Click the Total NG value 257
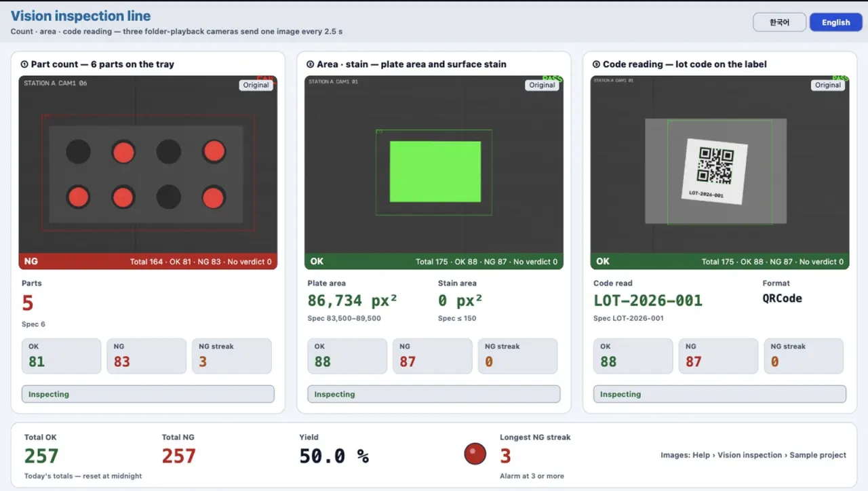 (179, 456)
